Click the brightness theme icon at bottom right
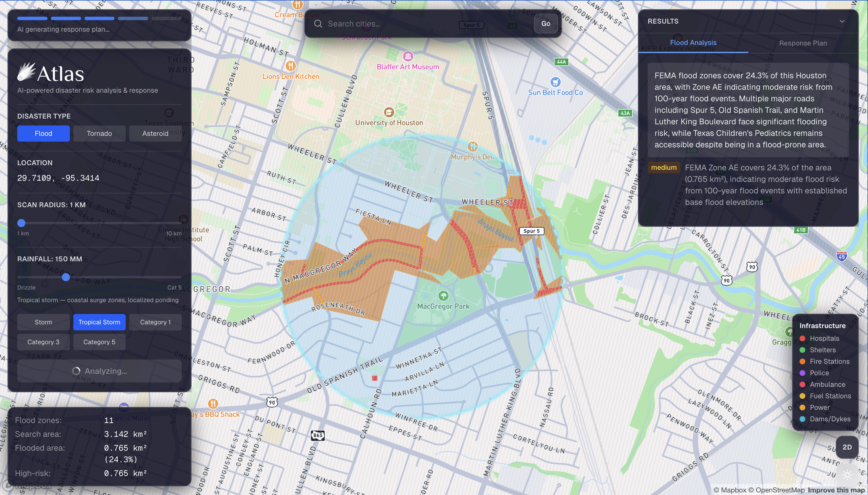This screenshot has width=868, height=495. [847, 475]
